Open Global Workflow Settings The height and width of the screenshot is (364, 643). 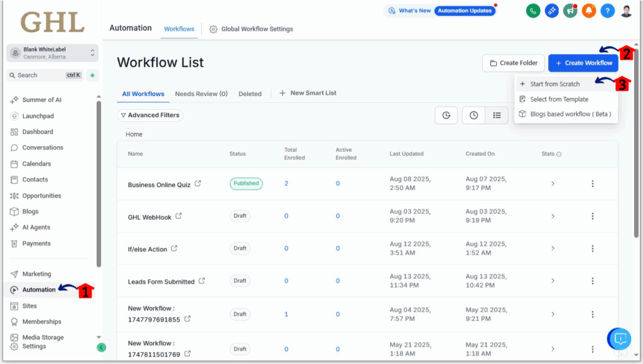pyautogui.click(x=251, y=29)
